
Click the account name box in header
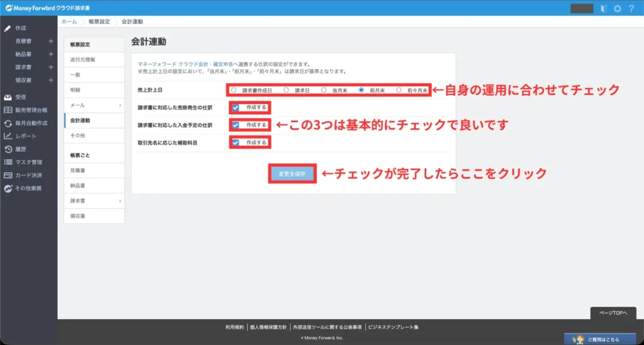click(x=582, y=8)
